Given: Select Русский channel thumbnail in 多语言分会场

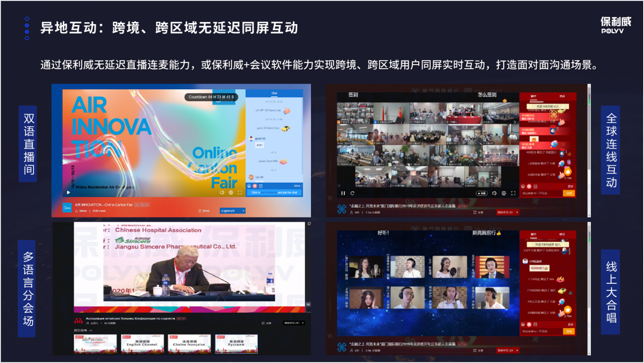Looking at the screenshot, I should point(236,344).
